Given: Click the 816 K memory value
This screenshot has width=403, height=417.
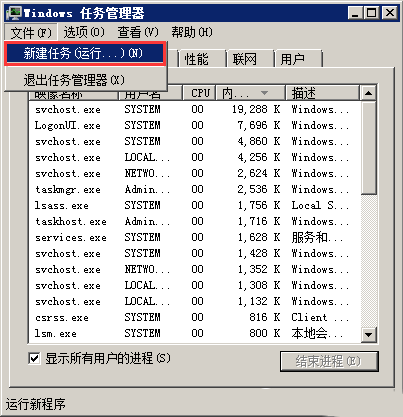Looking at the screenshot, I should click(265, 317).
